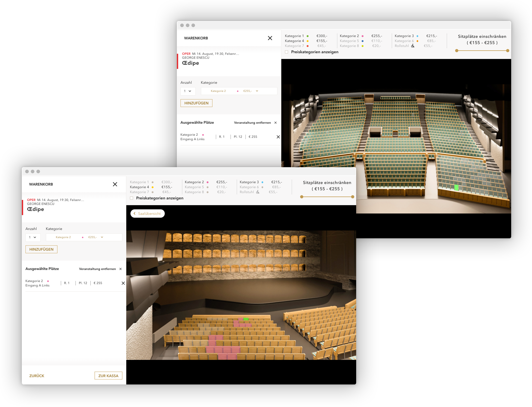Go back to Saalübersicht
Viewport: 532px width, 407px height.
[148, 214]
